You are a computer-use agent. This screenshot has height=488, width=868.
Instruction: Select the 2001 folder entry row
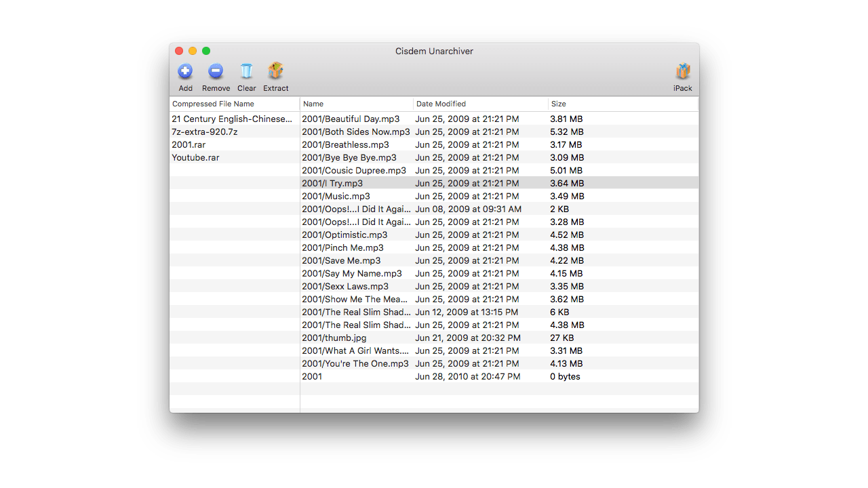click(x=499, y=376)
